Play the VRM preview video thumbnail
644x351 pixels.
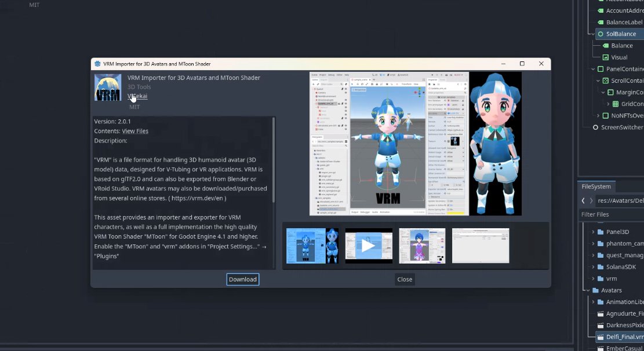coord(369,246)
